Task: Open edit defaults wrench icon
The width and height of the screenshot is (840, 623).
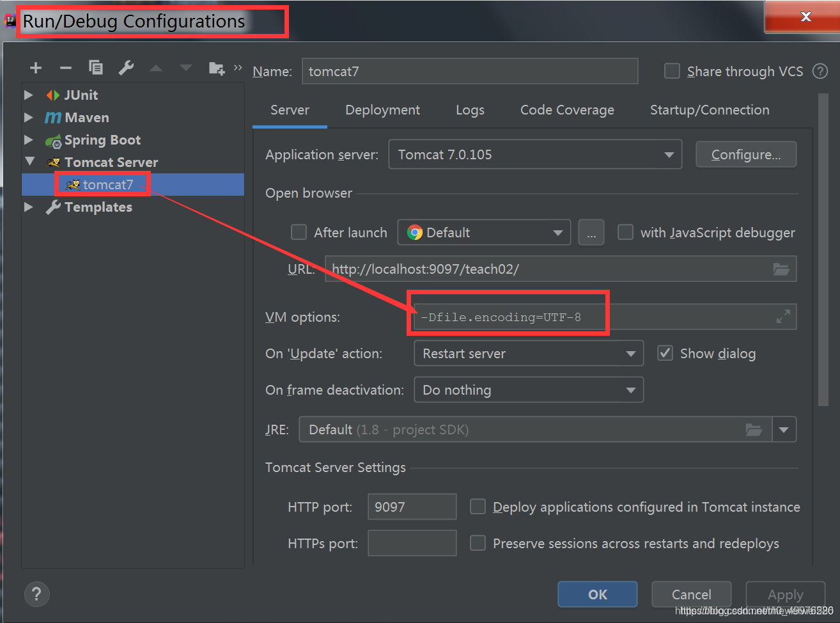Action: (x=126, y=67)
